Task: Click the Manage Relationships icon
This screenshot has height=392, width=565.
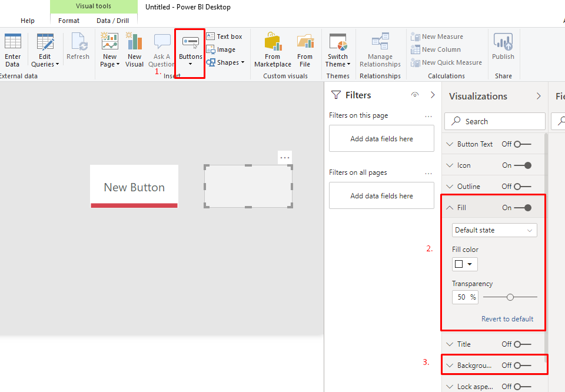Action: (380, 41)
